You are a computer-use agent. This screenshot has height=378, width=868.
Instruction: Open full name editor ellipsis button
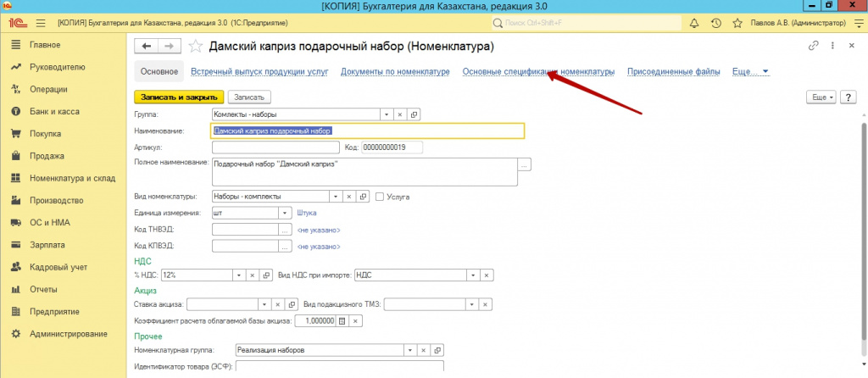point(525,164)
